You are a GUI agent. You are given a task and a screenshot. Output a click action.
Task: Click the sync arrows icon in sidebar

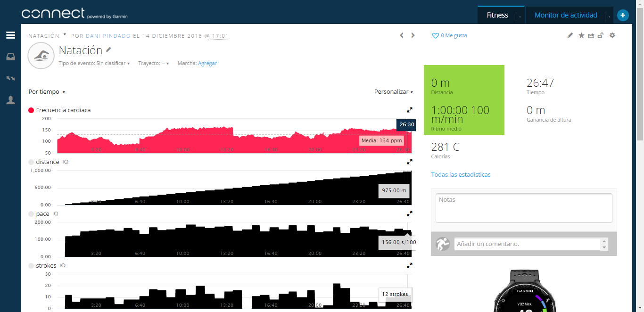point(10,78)
